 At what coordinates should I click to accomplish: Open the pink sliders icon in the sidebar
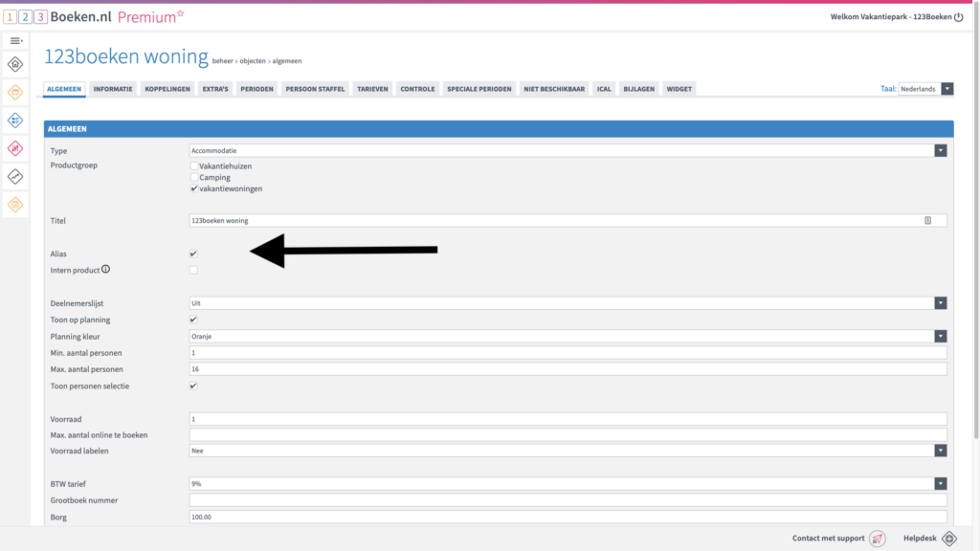pyautogui.click(x=15, y=148)
